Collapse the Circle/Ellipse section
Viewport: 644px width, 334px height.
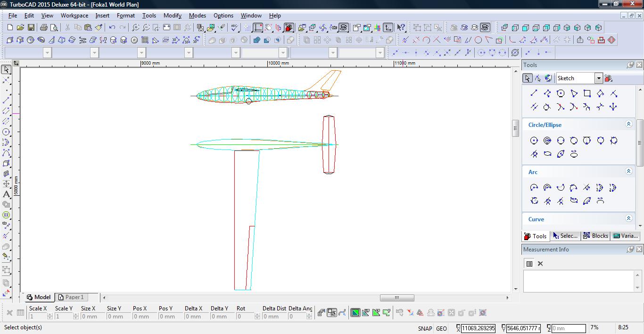click(x=628, y=124)
